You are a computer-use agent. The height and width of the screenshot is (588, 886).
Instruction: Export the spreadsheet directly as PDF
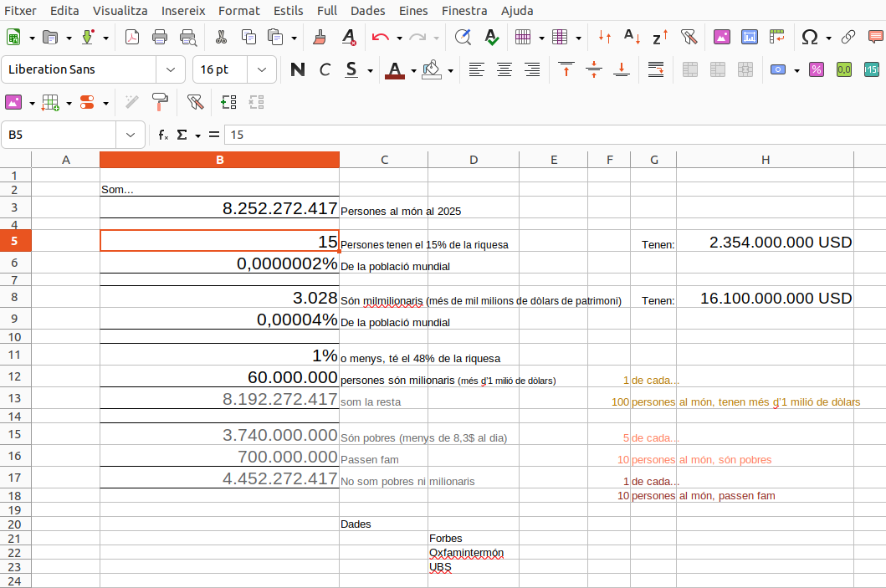click(132, 38)
